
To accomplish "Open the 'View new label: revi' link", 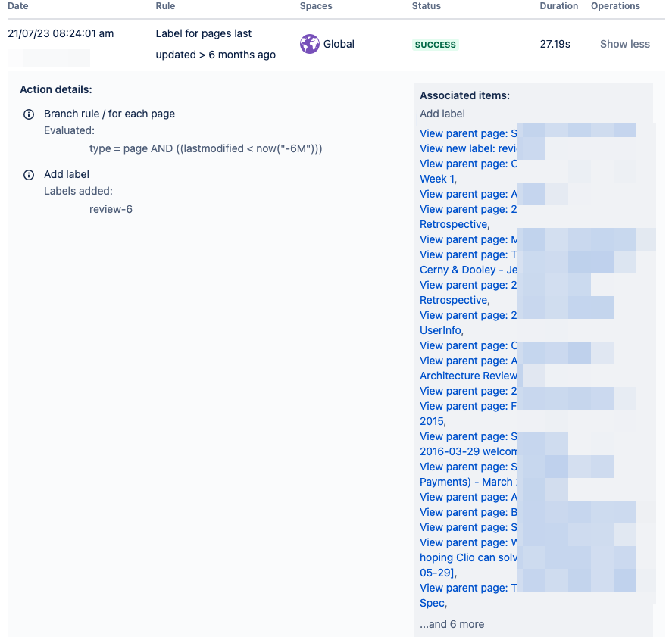I will point(468,148).
